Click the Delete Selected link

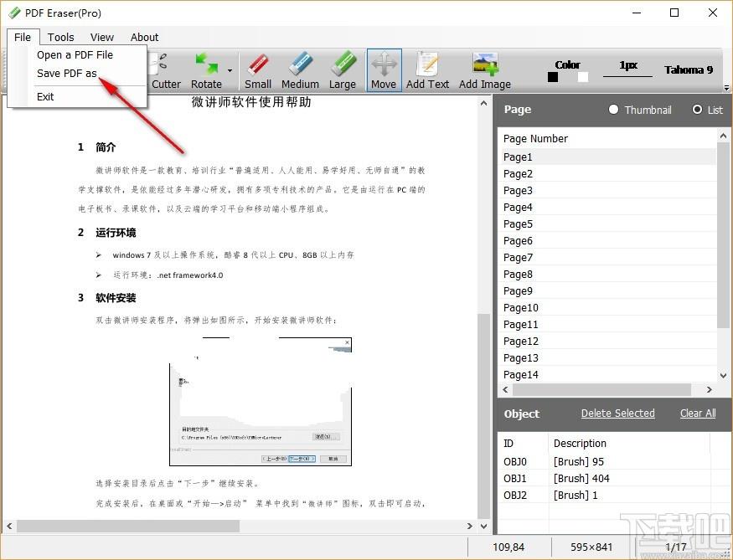tap(617, 414)
